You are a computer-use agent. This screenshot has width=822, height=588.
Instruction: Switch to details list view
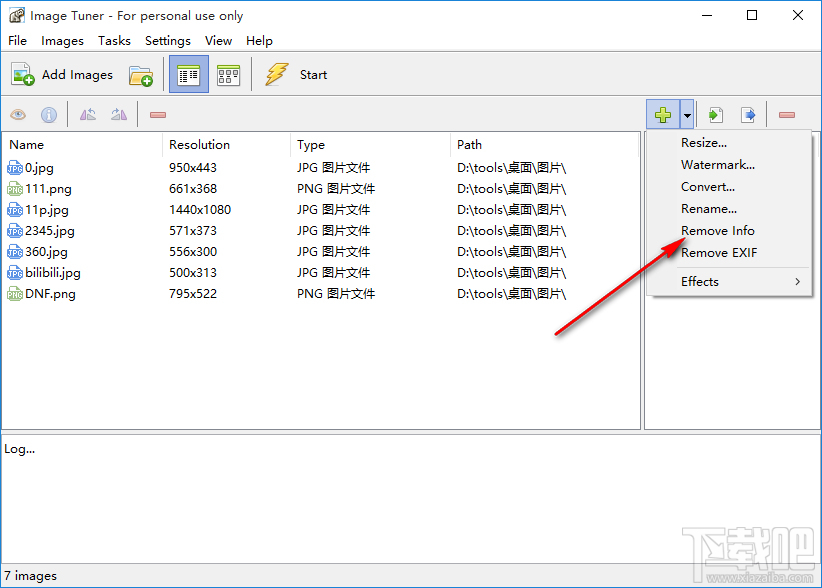188,75
